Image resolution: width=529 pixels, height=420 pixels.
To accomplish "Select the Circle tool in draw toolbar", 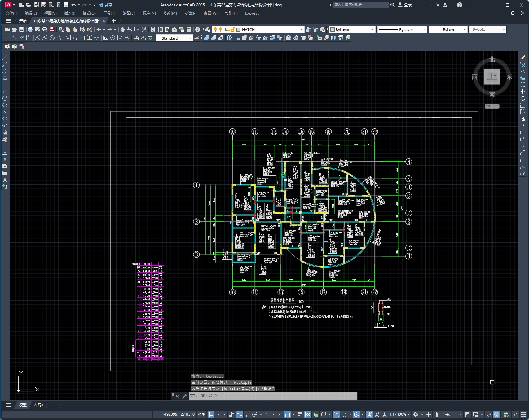I will click(x=5, y=98).
